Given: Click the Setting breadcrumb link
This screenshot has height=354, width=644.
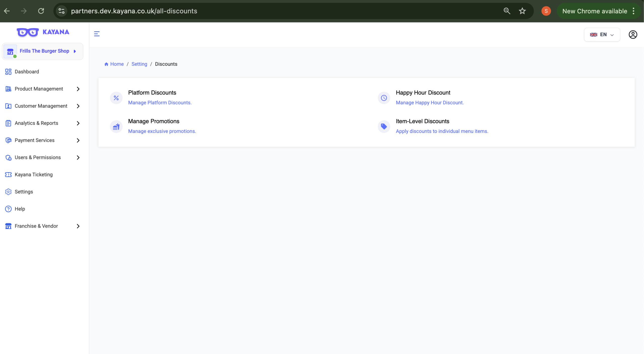Looking at the screenshot, I should pyautogui.click(x=139, y=64).
